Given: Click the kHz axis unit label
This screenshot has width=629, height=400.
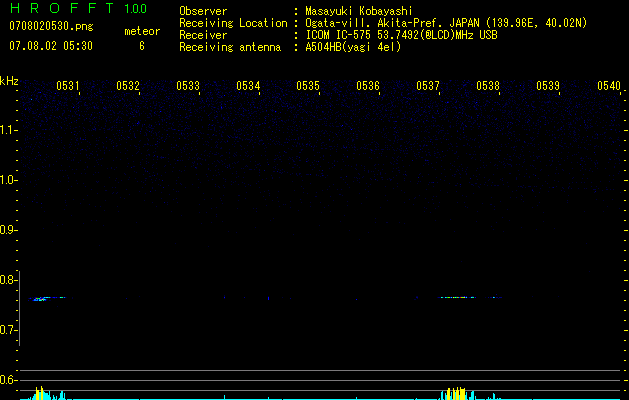Looking at the screenshot, I should pos(9,81).
